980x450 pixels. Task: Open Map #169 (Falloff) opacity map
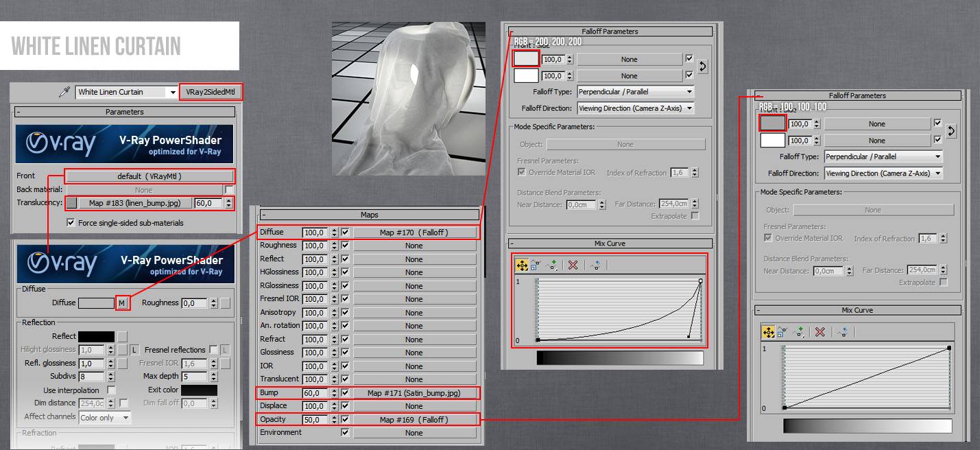pyautogui.click(x=414, y=419)
